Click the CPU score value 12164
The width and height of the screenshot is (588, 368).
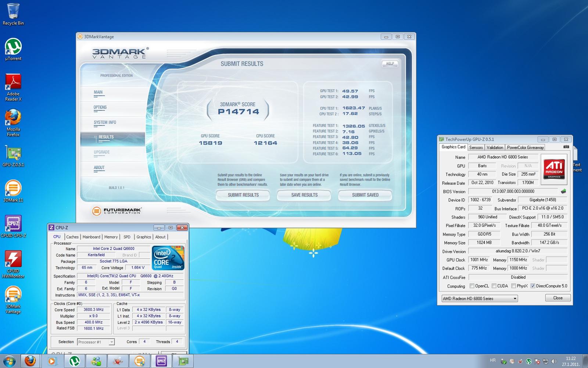265,143
